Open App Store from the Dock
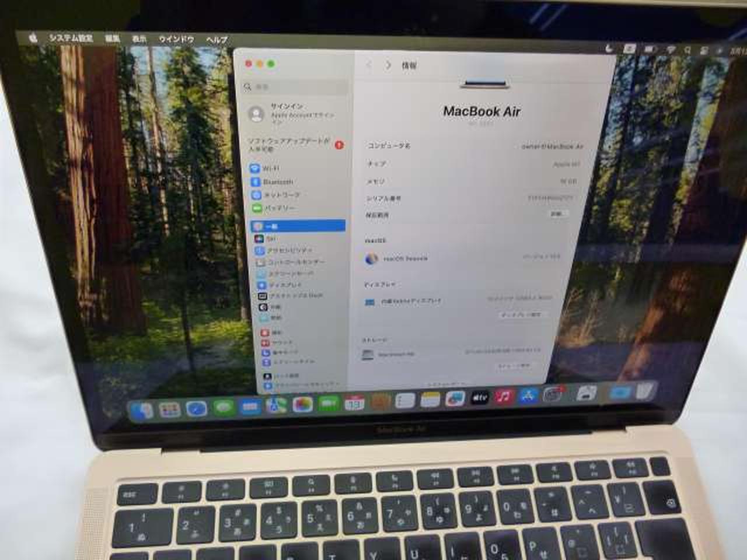 pos(529,396)
